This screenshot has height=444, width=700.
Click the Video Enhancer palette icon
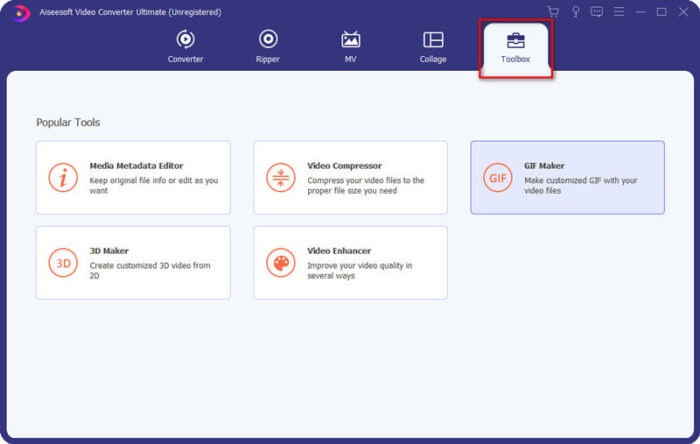281,263
